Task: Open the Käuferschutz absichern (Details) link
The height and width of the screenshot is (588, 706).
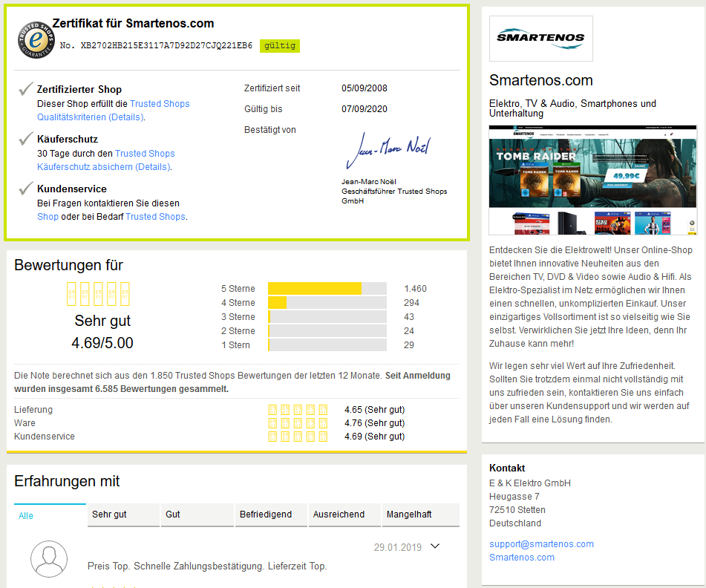Action: (104, 166)
